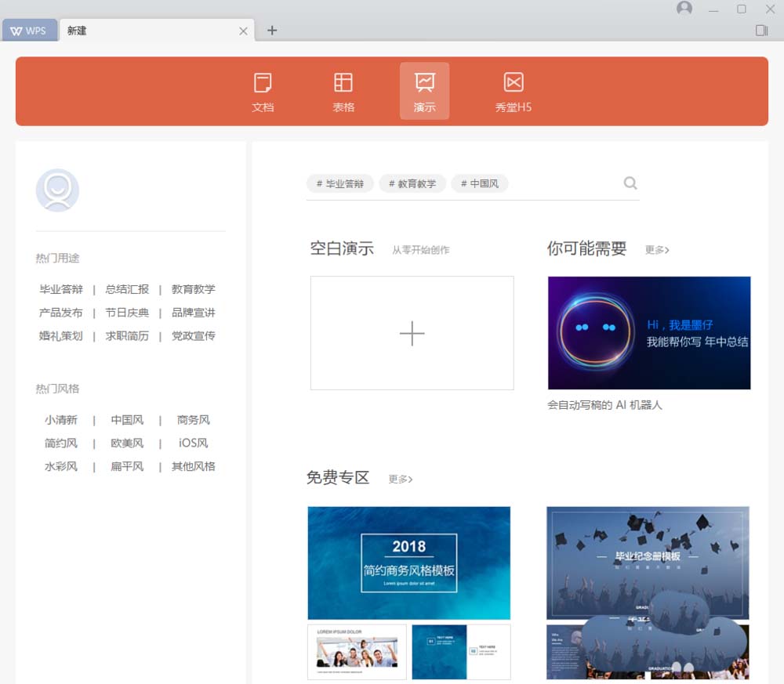Open the 2018 简约商务风格模板 thumbnail
Viewport: 784px width, 684px height.
tap(409, 563)
